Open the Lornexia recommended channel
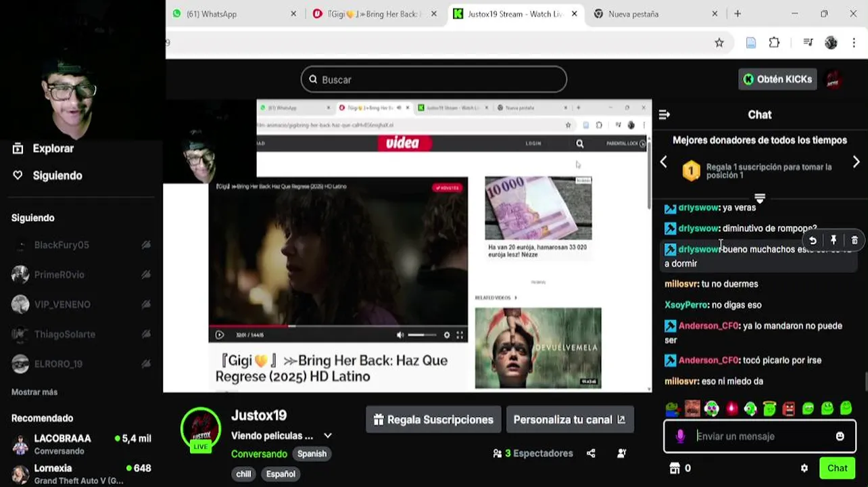The image size is (868, 487). (x=81, y=473)
